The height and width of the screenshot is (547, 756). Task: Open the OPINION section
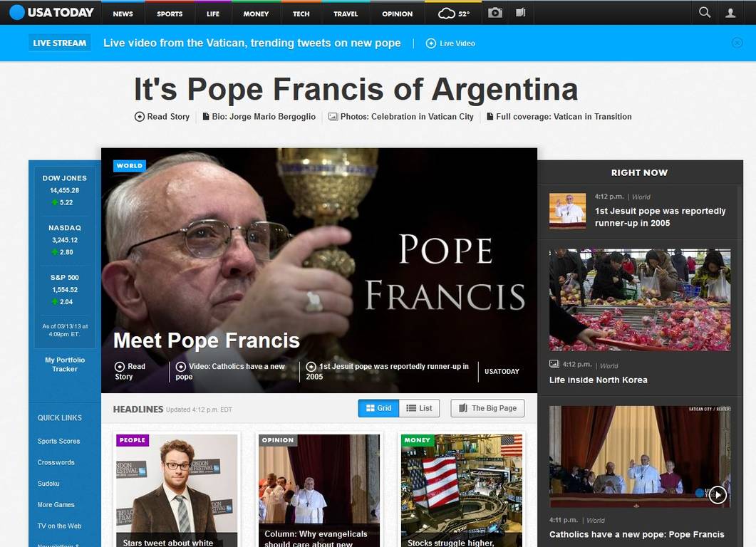pos(398,14)
